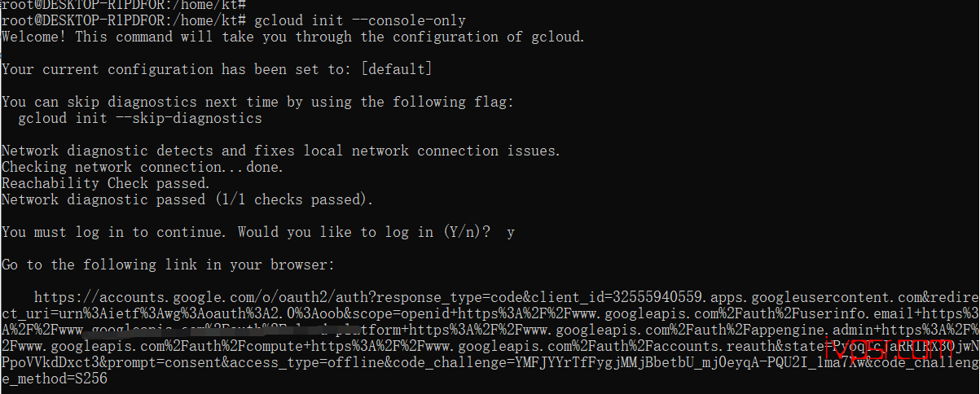
Task: Select the [default] configuration name
Action: pos(397,69)
